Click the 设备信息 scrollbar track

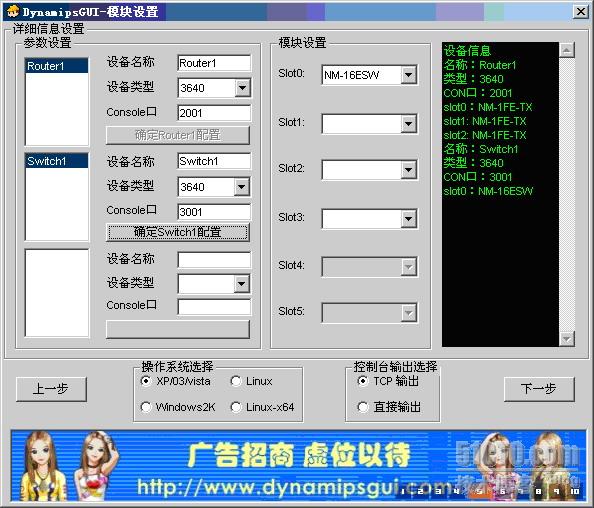pos(567,194)
